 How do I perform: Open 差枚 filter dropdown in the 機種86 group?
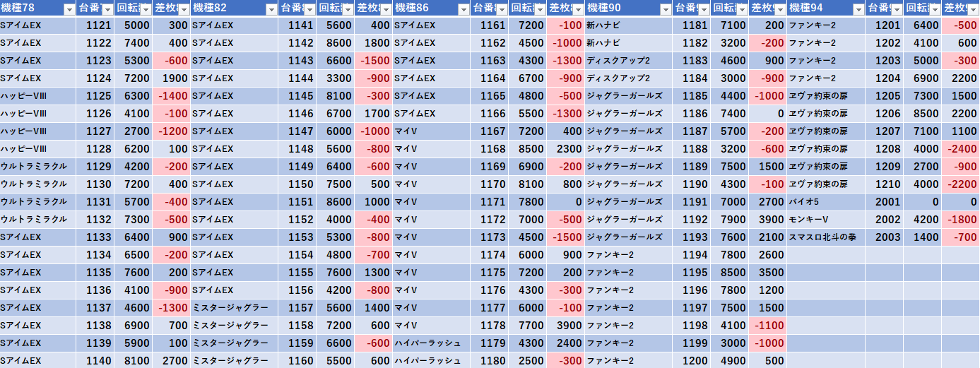click(x=578, y=9)
